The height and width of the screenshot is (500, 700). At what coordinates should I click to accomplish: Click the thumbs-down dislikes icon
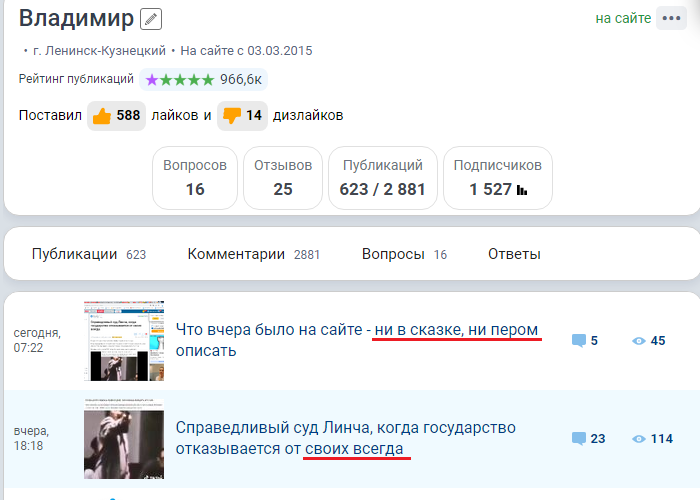point(232,116)
